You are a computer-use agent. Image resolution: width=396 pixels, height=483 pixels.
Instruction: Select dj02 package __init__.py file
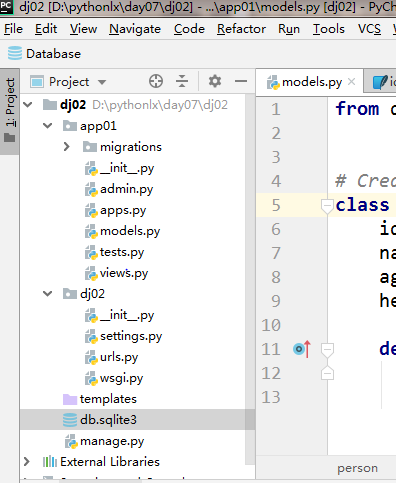point(127,315)
